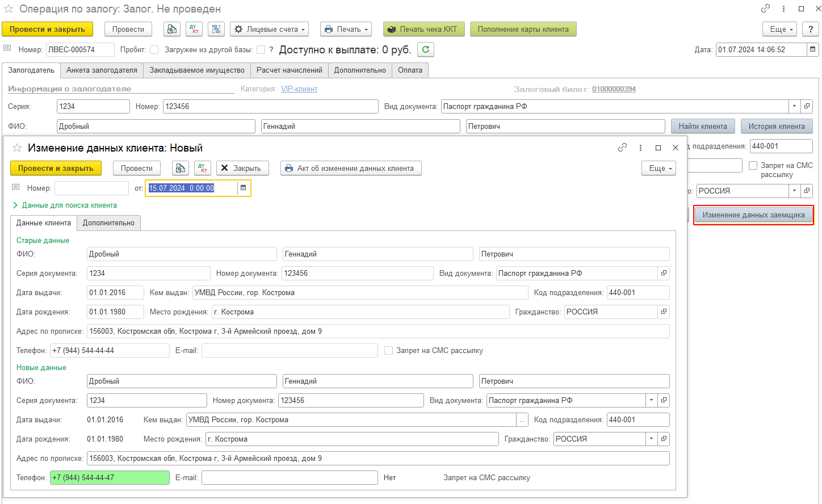The height and width of the screenshot is (504, 822).
Task: Add client change dialog to favorites
Action: [17, 148]
